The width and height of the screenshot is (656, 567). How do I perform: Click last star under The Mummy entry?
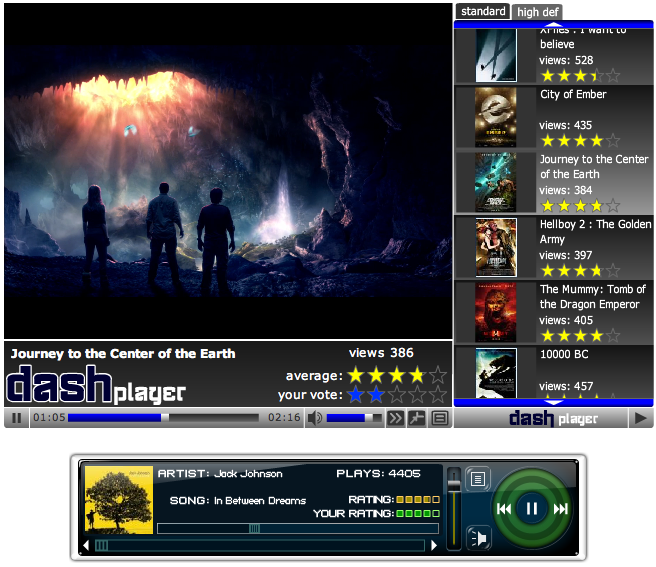click(x=613, y=336)
